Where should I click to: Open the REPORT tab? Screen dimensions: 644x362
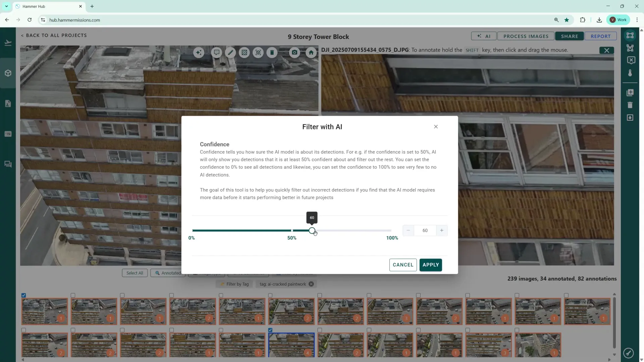point(600,36)
